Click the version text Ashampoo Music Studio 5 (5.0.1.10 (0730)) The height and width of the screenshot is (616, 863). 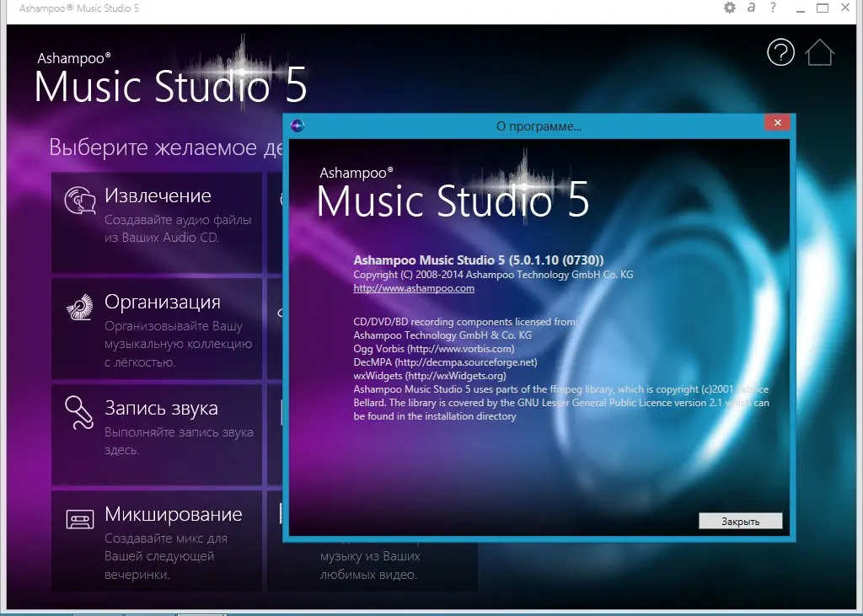coord(479,260)
